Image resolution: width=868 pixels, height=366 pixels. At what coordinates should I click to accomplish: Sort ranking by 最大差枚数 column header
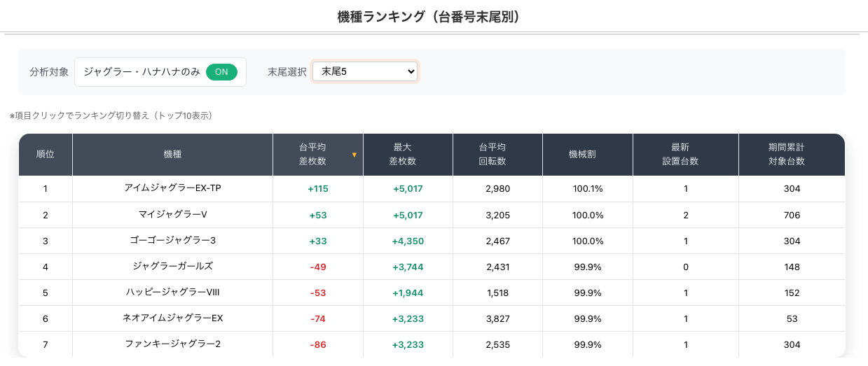click(x=408, y=155)
